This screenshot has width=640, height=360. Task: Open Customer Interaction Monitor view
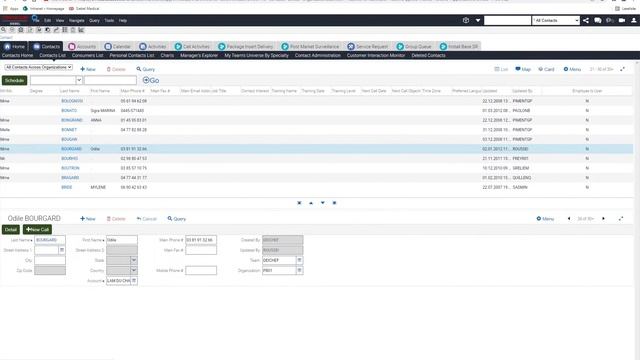coord(376,56)
